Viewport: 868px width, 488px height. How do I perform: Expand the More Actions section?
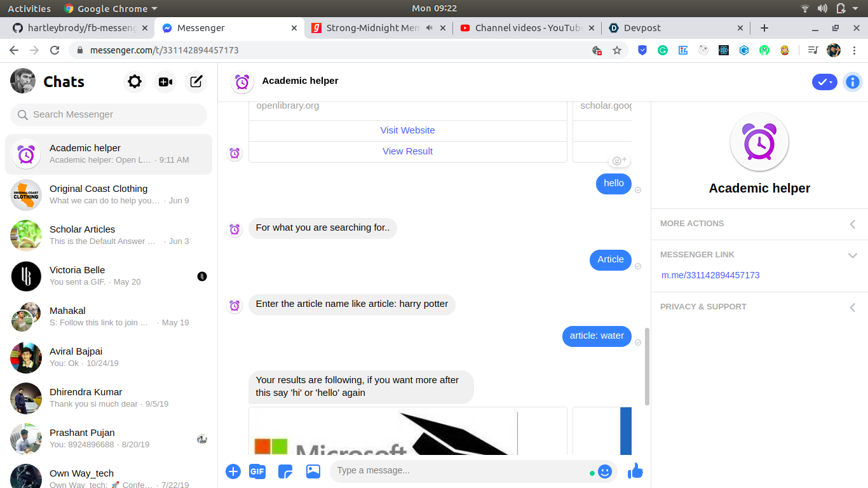pyautogui.click(x=759, y=224)
